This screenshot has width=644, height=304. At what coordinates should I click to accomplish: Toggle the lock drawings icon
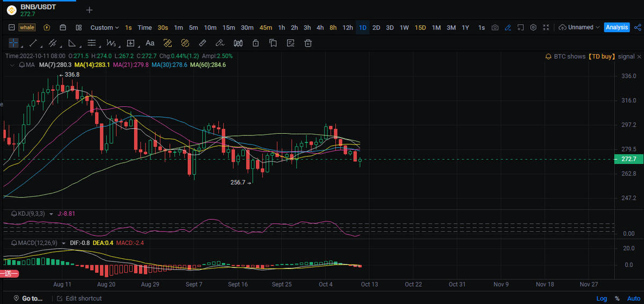pyautogui.click(x=255, y=43)
